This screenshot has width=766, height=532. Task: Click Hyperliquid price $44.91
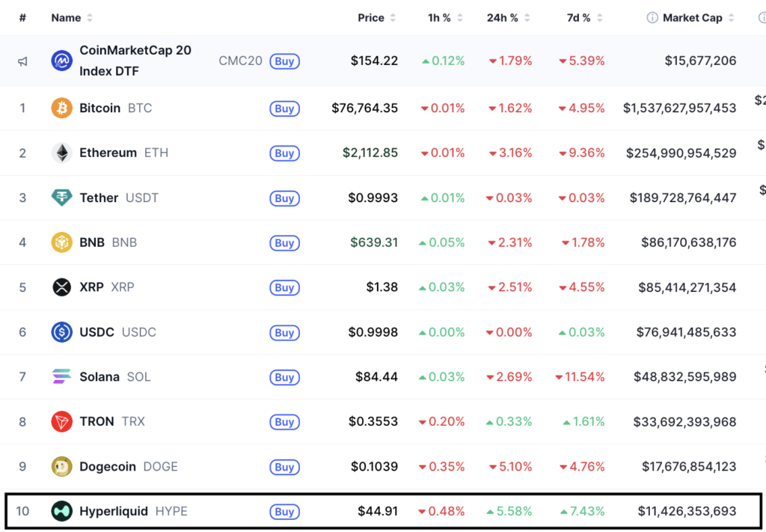click(378, 512)
